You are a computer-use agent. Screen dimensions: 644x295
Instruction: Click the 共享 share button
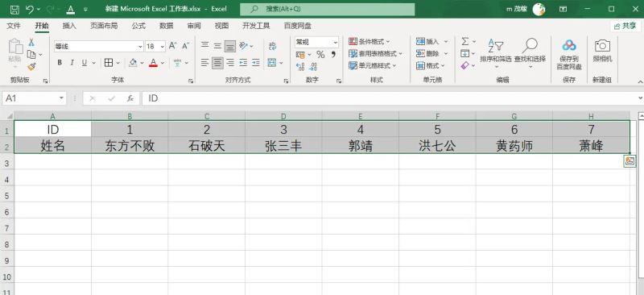point(625,26)
